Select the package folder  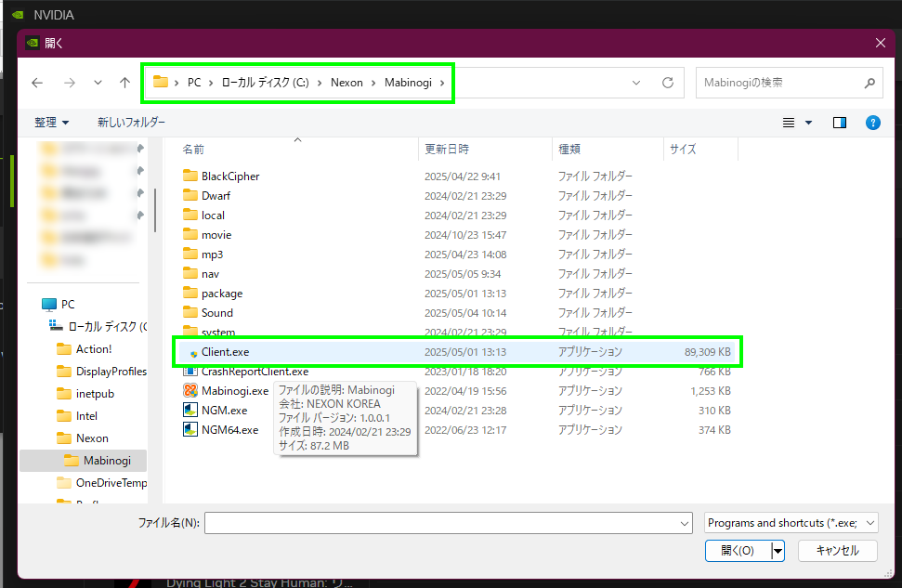click(x=221, y=294)
